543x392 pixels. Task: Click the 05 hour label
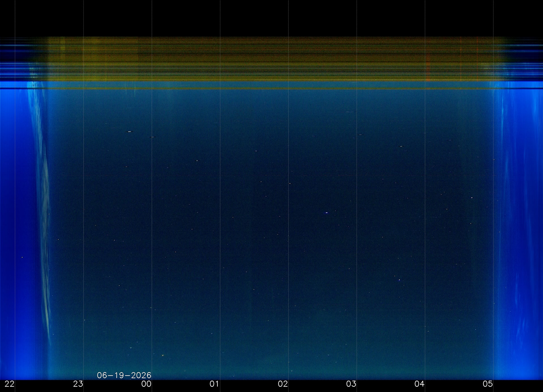488,384
